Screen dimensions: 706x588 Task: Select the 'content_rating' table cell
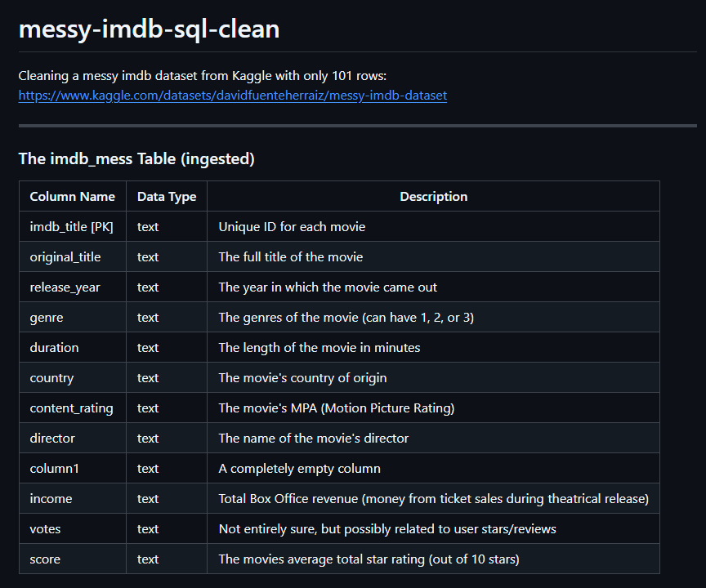pyautogui.click(x=72, y=408)
